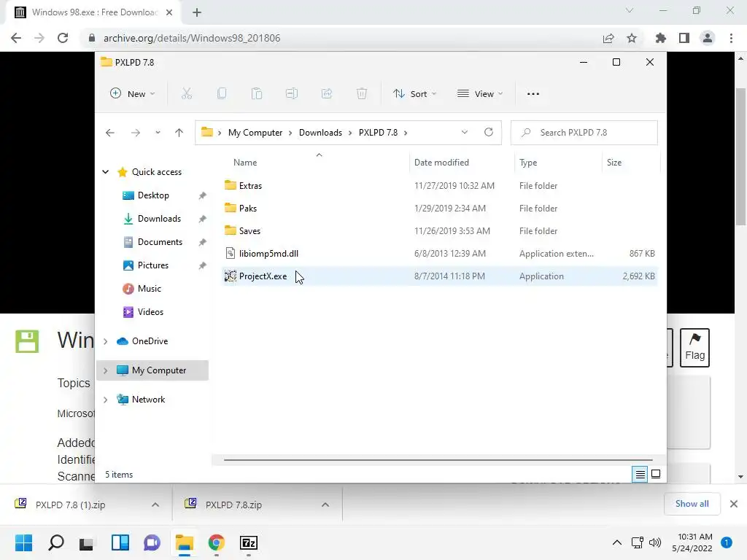Sort by the Type column header
Image resolution: width=747 pixels, height=560 pixels.
tap(528, 163)
